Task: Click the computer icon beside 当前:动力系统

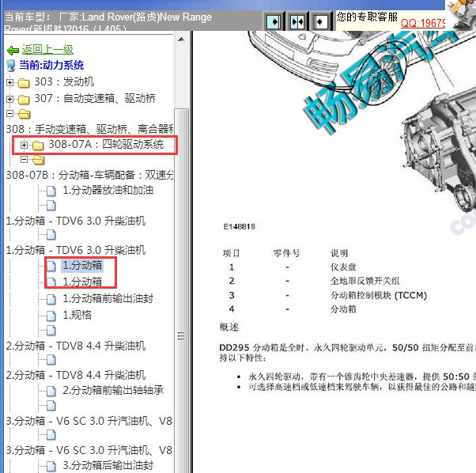Action: point(11,66)
